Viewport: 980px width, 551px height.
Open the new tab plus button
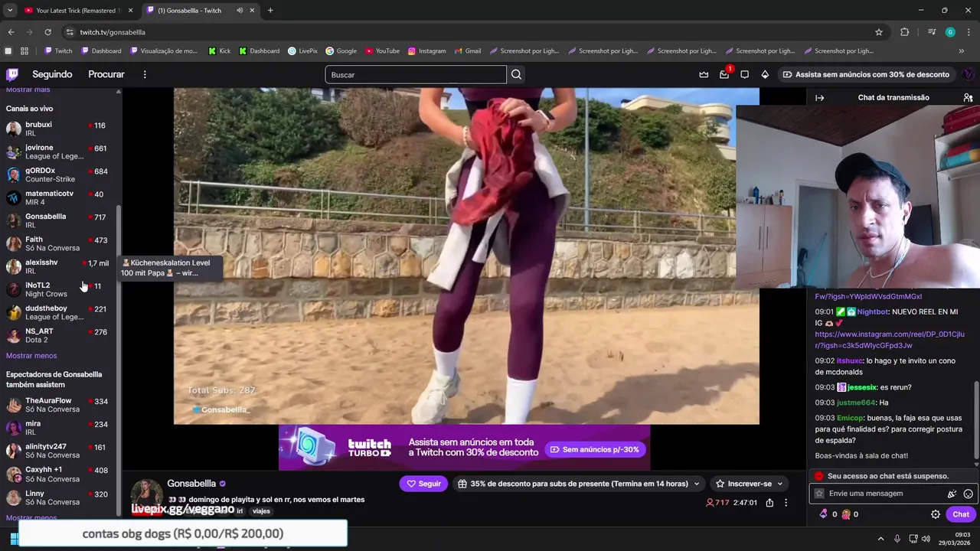point(270,10)
